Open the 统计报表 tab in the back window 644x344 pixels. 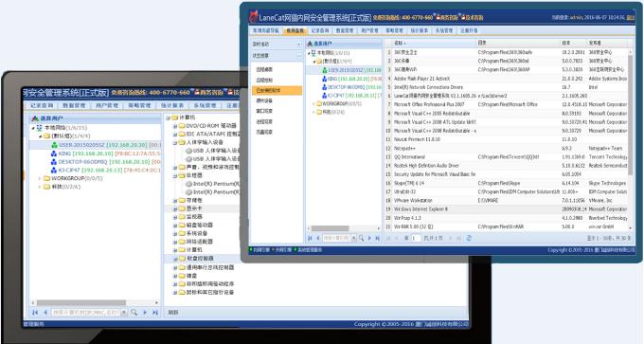point(171,105)
